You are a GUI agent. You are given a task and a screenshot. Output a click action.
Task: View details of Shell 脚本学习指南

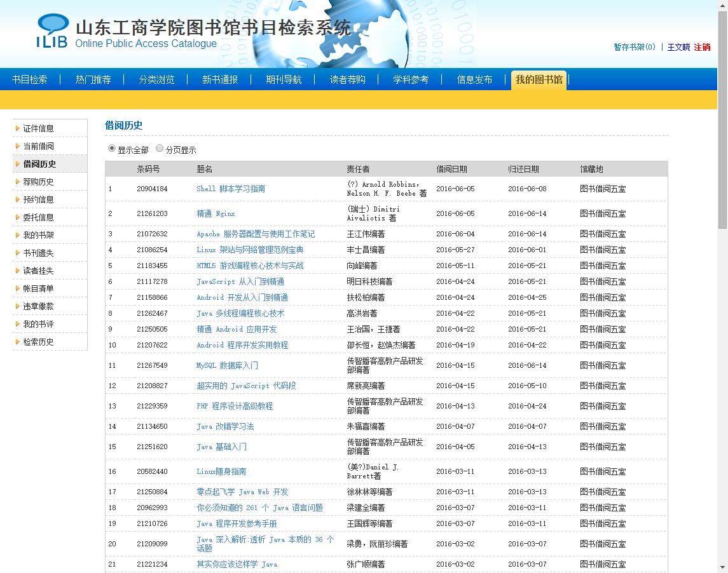coord(231,189)
